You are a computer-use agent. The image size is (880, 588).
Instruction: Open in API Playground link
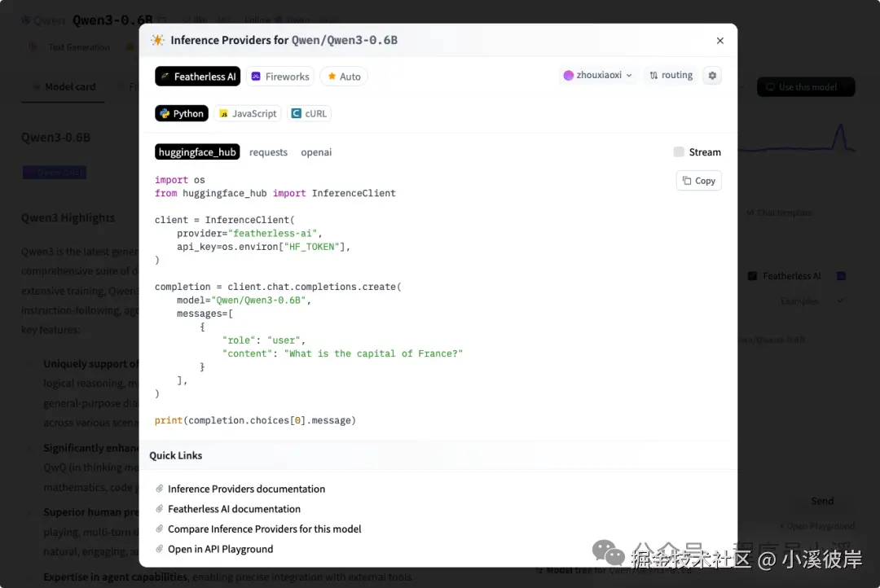[220, 549]
